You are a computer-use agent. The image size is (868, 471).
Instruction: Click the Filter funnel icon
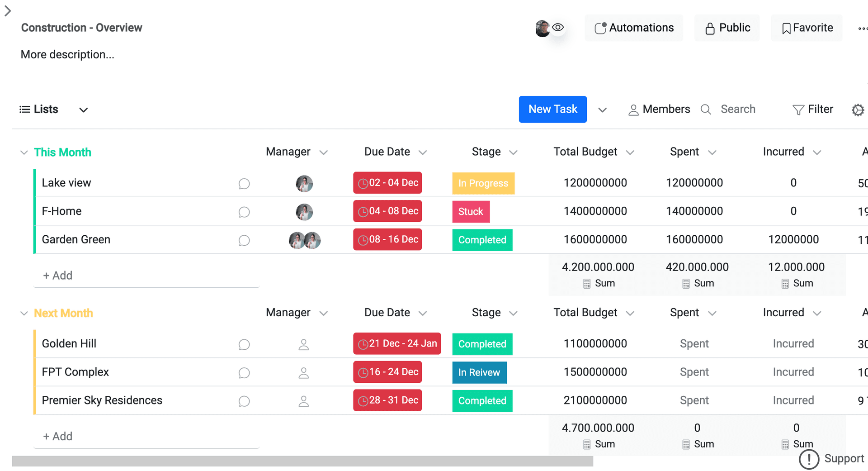coord(798,110)
